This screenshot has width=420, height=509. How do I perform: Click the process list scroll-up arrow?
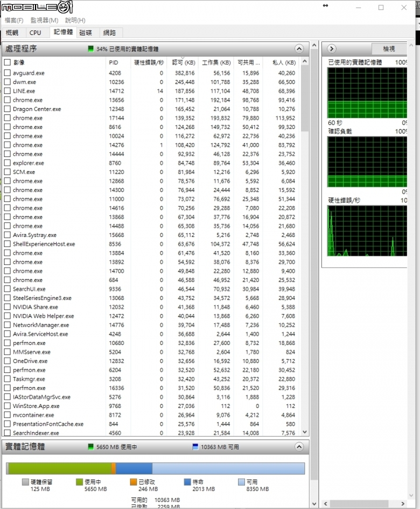(x=304, y=61)
